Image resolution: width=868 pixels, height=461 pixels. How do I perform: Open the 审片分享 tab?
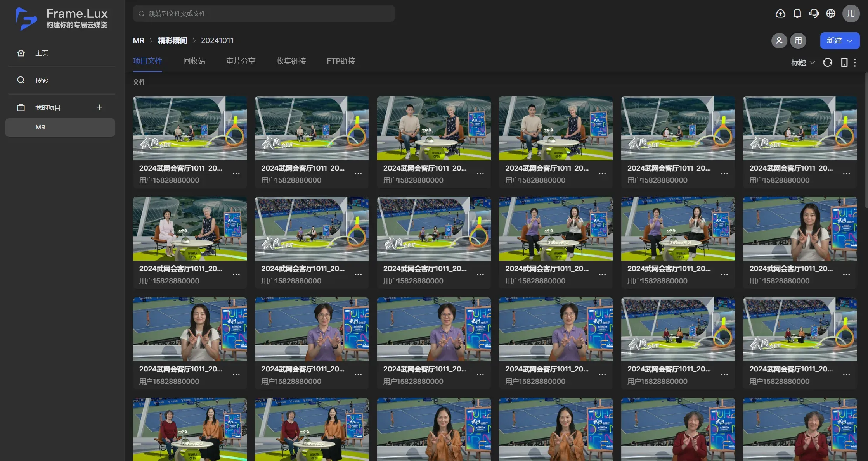241,61
